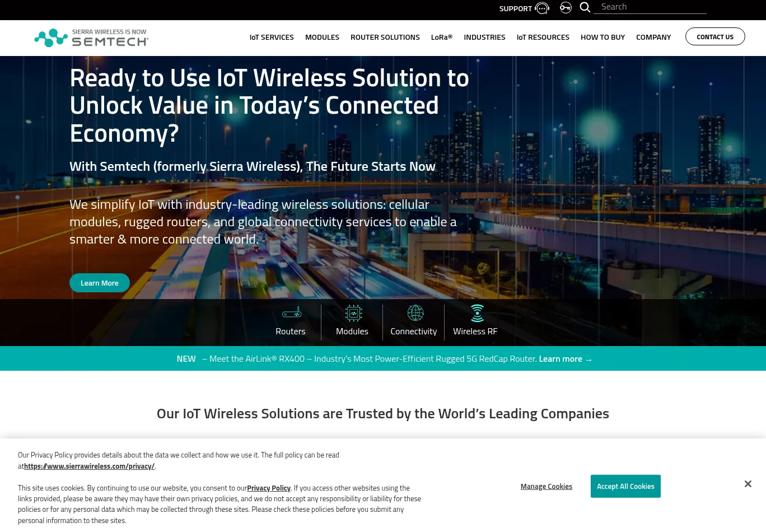Open the SUPPORT chat bubble icon
Screen dimensions: 766x532
pos(541,8)
